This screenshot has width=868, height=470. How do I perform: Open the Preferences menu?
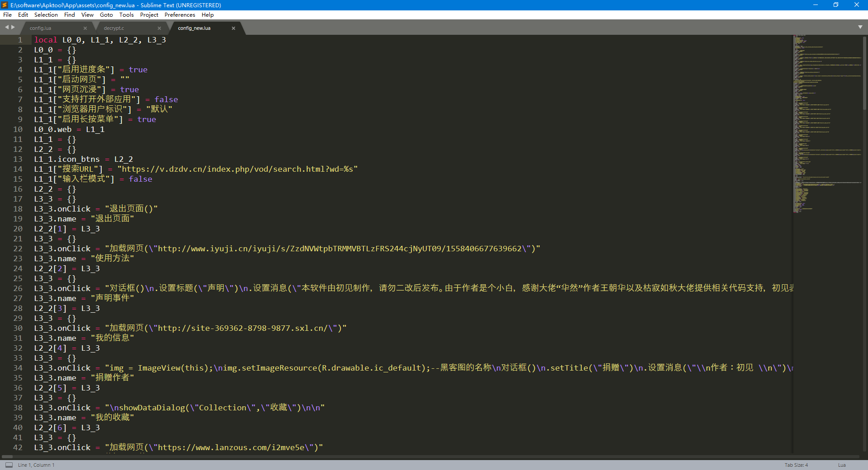(x=179, y=14)
